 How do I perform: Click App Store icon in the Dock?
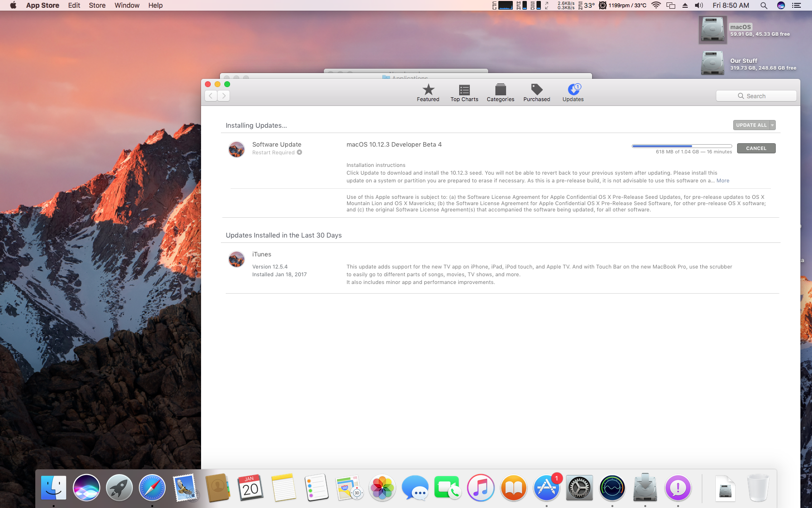click(x=547, y=488)
